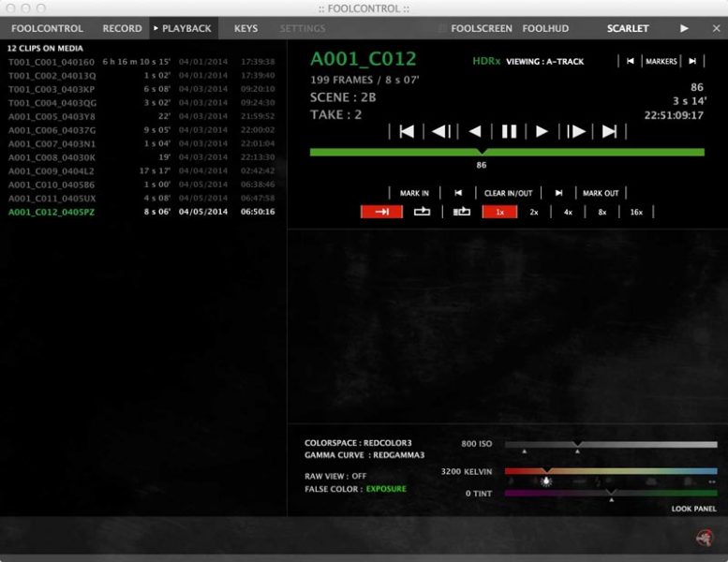Adjust the Kelvin color temperature slider
Screen dimensions: 728x562
click(611, 471)
